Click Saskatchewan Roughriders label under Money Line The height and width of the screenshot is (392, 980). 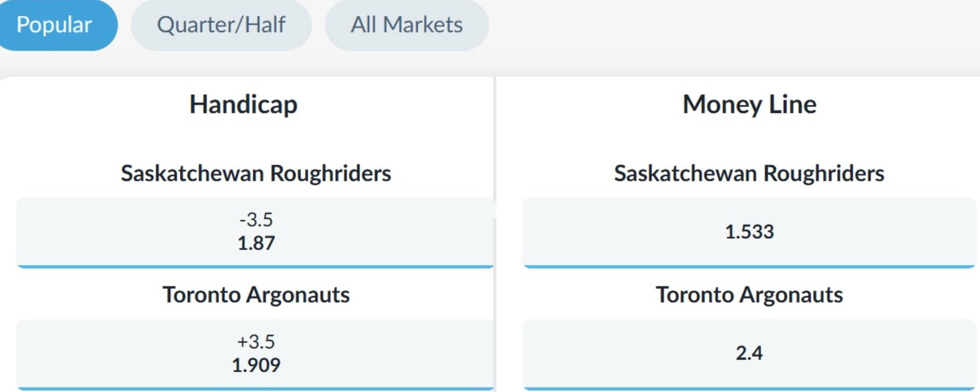749,173
